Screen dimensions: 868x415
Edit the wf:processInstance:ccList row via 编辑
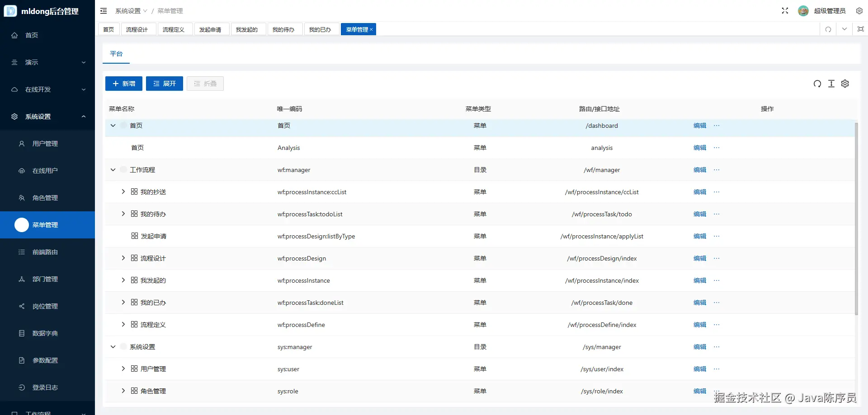coord(700,192)
